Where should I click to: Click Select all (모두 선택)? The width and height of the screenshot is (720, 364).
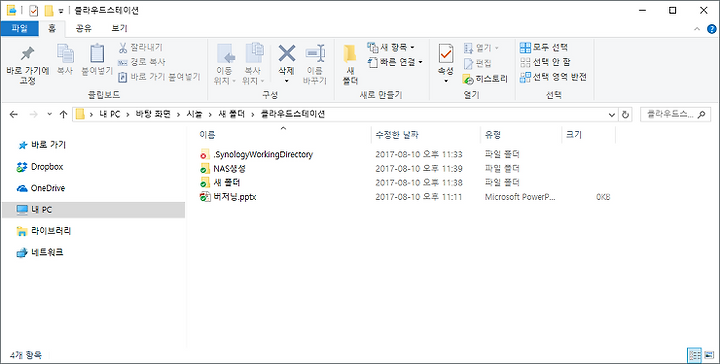click(x=544, y=47)
